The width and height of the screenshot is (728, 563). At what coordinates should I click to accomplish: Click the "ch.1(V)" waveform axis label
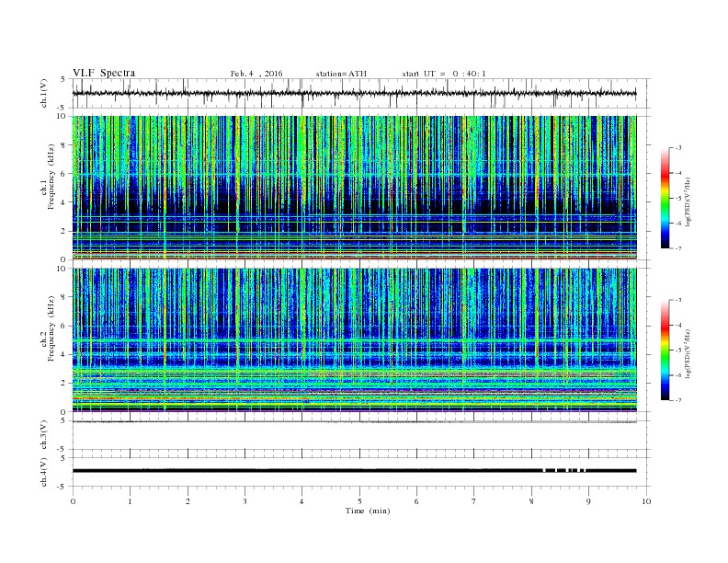[x=44, y=93]
